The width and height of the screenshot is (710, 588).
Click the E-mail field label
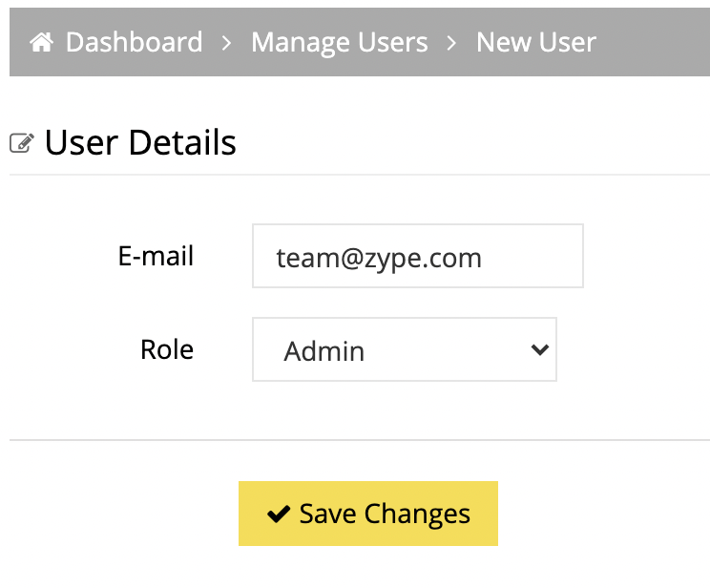pos(156,256)
